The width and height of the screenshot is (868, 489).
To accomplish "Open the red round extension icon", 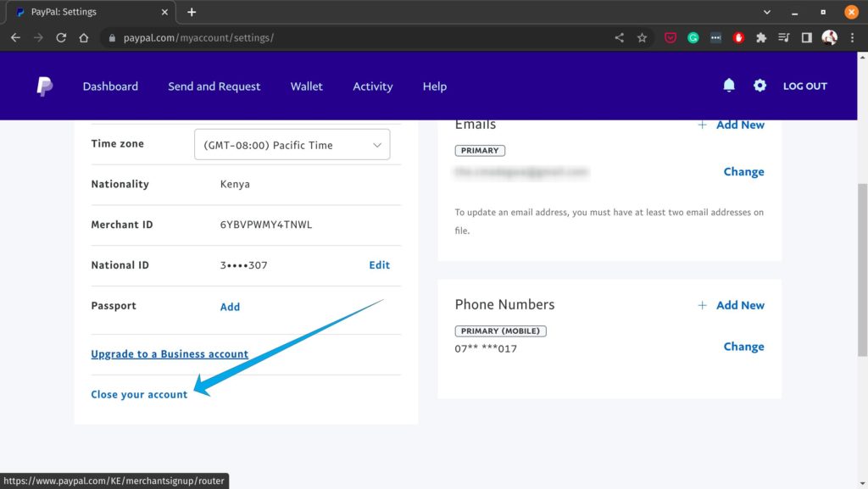I will coord(738,37).
